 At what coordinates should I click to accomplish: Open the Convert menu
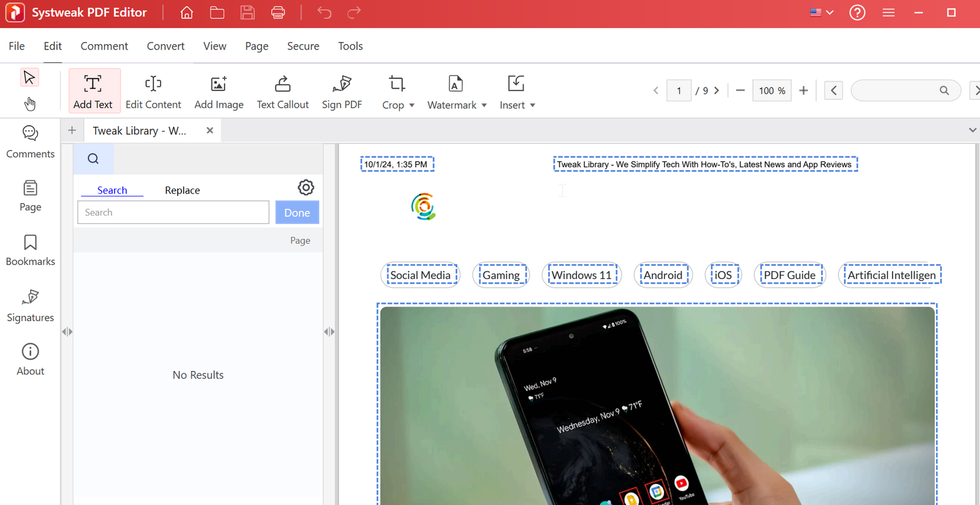(x=165, y=46)
